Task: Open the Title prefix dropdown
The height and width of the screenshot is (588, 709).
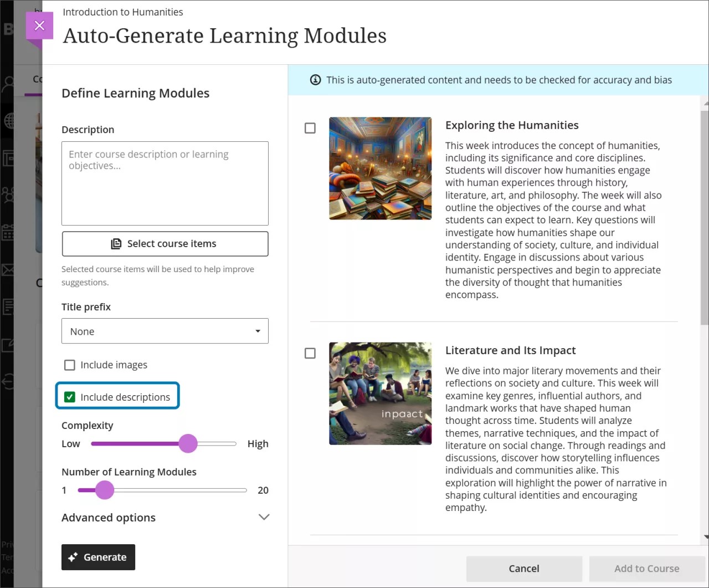Action: pos(165,331)
